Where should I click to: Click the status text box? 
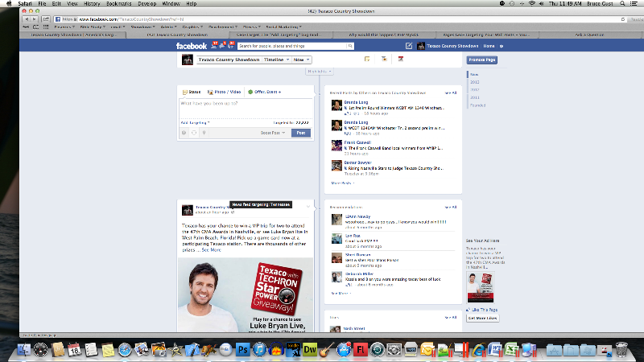pos(246,108)
